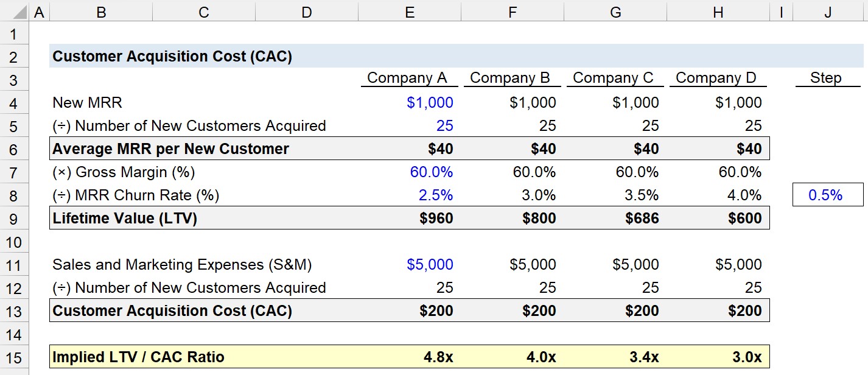Select row 9 header
The image size is (868, 375).
pos(13,219)
